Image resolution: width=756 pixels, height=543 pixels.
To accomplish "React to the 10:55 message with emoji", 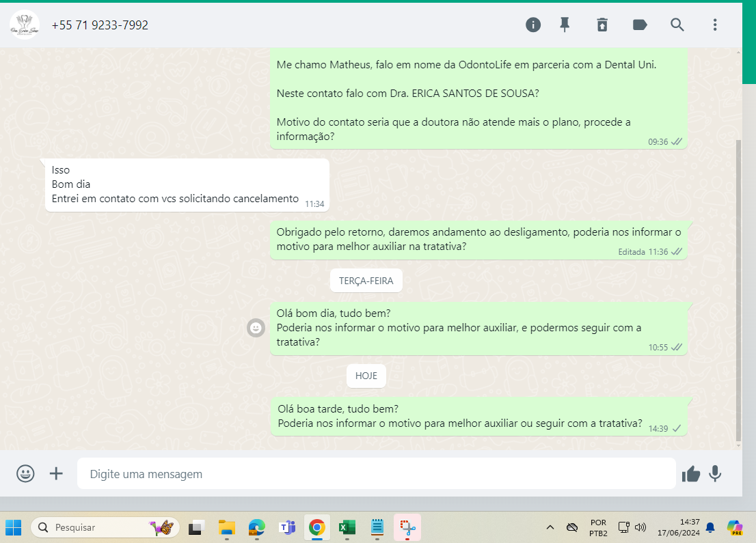I will [x=256, y=328].
